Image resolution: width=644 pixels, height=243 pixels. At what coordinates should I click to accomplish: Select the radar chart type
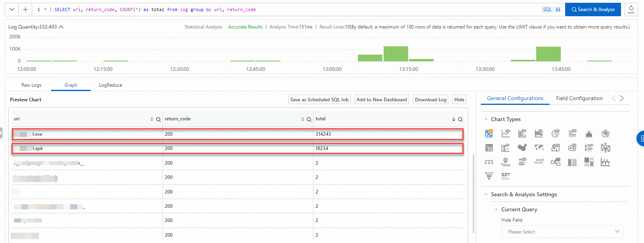(606, 134)
